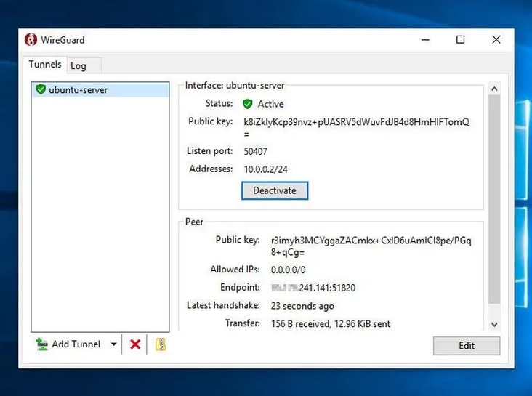The width and height of the screenshot is (532, 396).
Task: Click the Active status text
Action: [271, 104]
